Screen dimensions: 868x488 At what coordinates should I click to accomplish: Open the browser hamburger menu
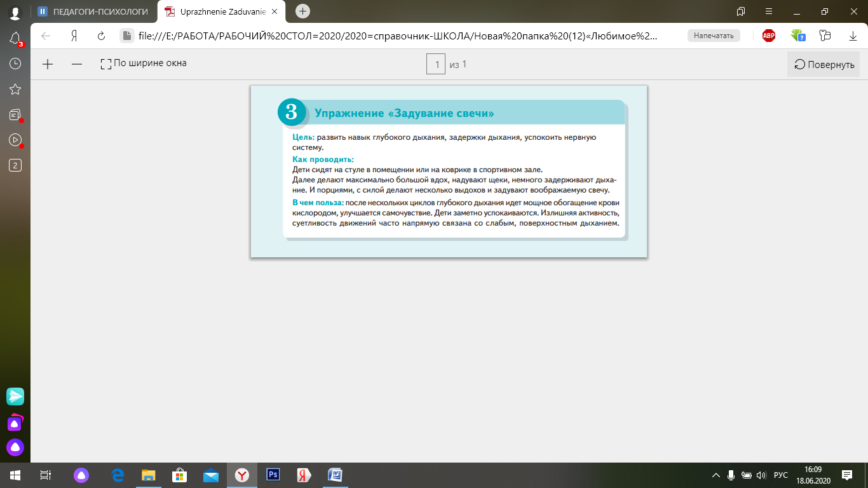(x=769, y=11)
